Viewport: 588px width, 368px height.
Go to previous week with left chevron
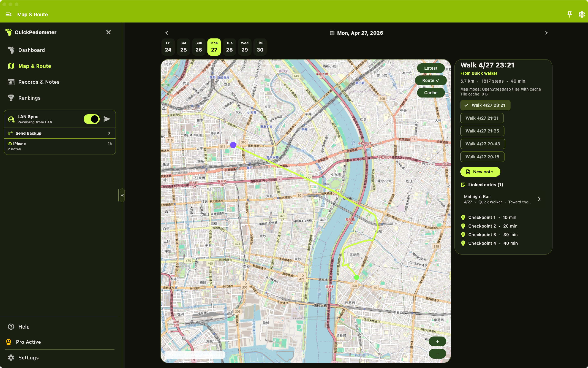pos(167,33)
